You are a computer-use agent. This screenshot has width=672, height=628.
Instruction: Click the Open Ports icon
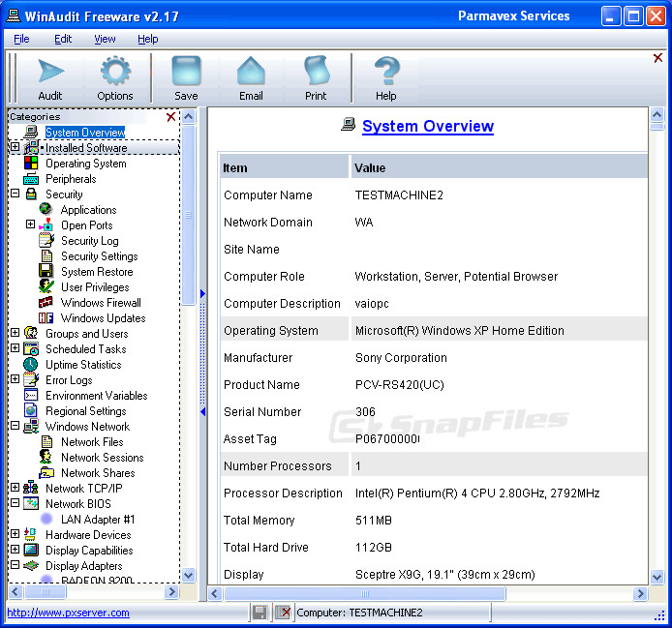46,224
